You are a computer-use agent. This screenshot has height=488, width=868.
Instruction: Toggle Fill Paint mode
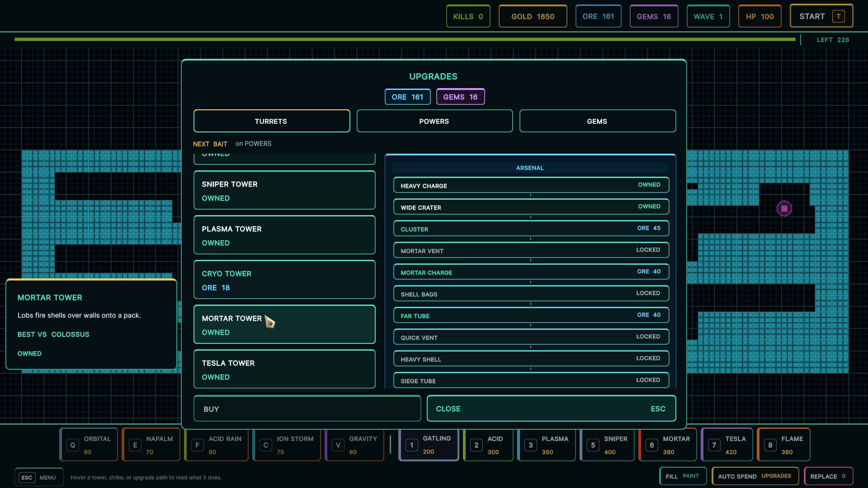point(683,476)
